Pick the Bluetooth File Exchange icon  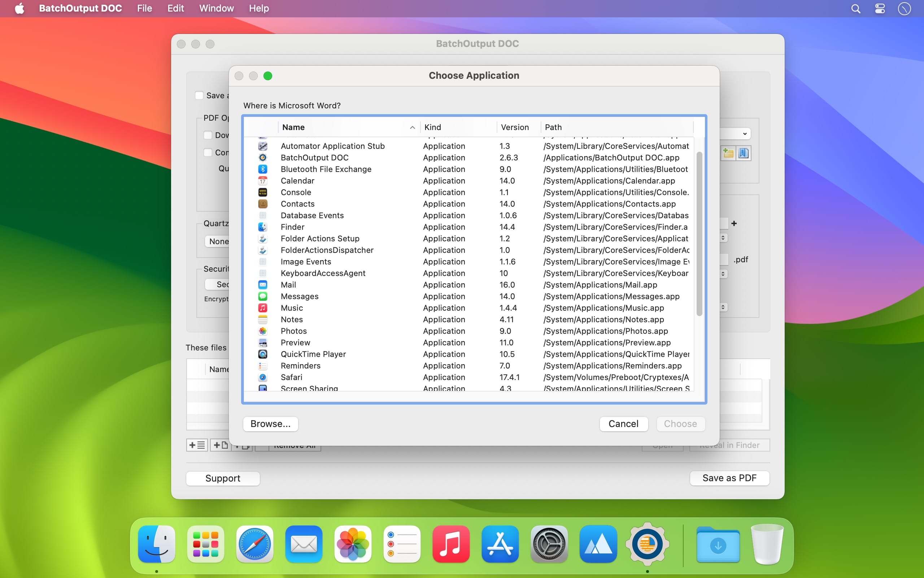(263, 169)
